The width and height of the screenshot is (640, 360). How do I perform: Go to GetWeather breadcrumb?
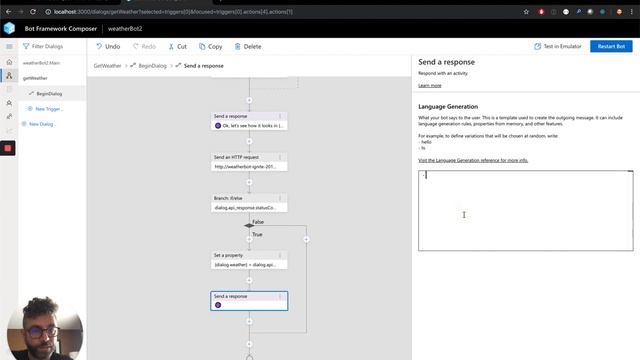pyautogui.click(x=107, y=66)
